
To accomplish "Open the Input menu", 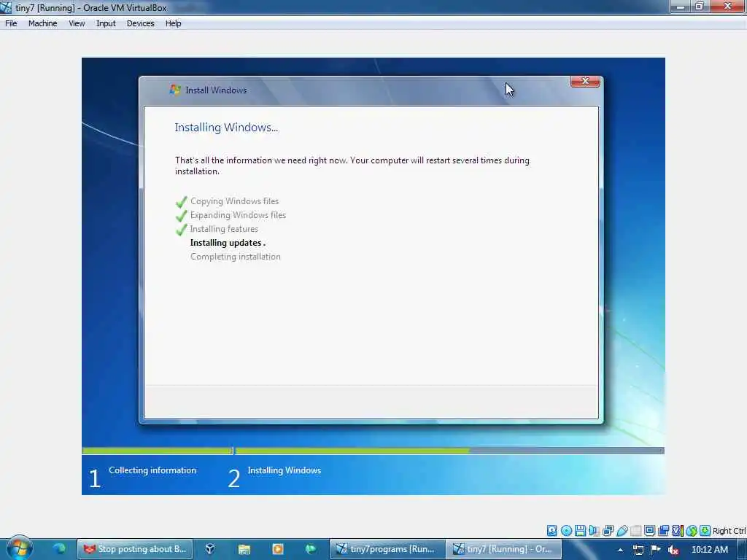I will point(106,23).
